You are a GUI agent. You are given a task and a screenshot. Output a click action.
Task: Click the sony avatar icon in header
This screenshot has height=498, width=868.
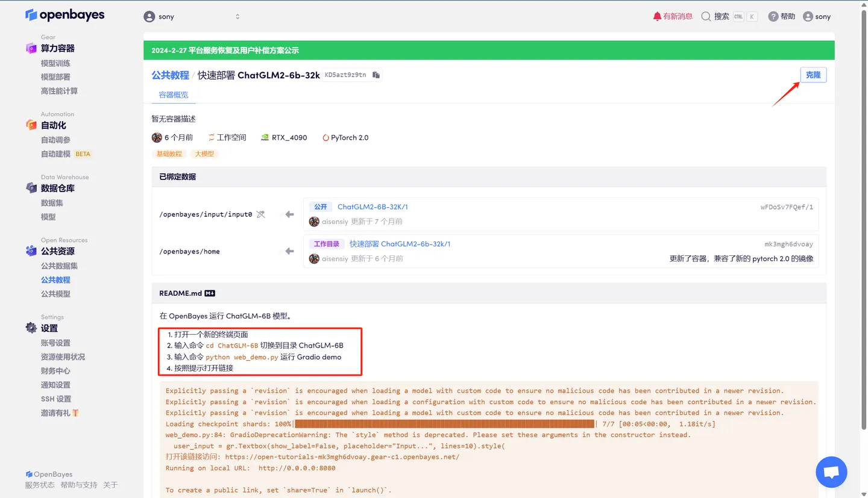(149, 17)
